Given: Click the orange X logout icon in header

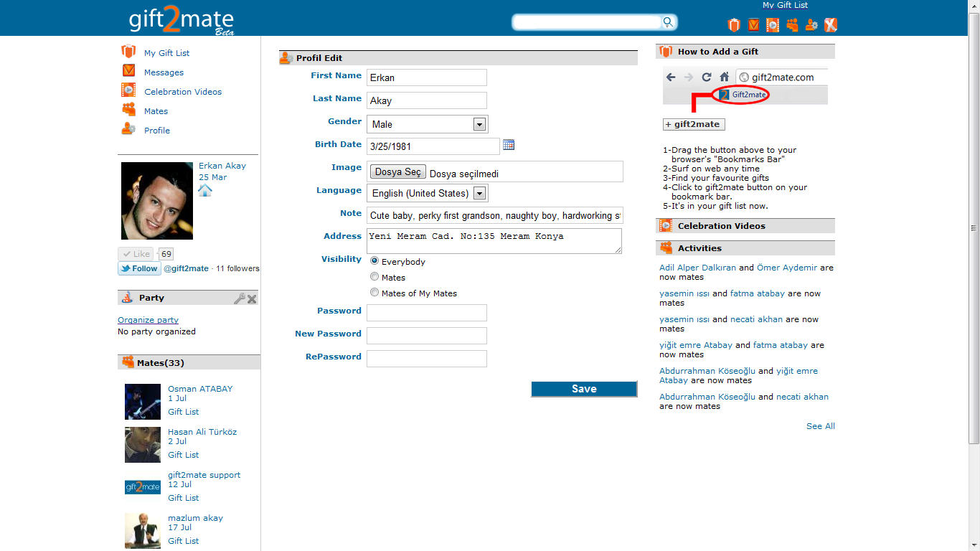Looking at the screenshot, I should tap(831, 25).
